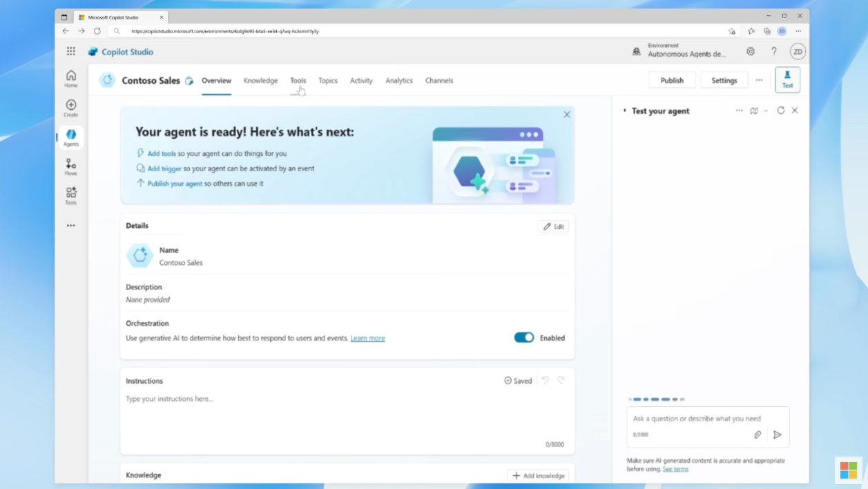Switch to the Channels tab
Image resolution: width=868 pixels, height=489 pixels.
click(x=439, y=81)
